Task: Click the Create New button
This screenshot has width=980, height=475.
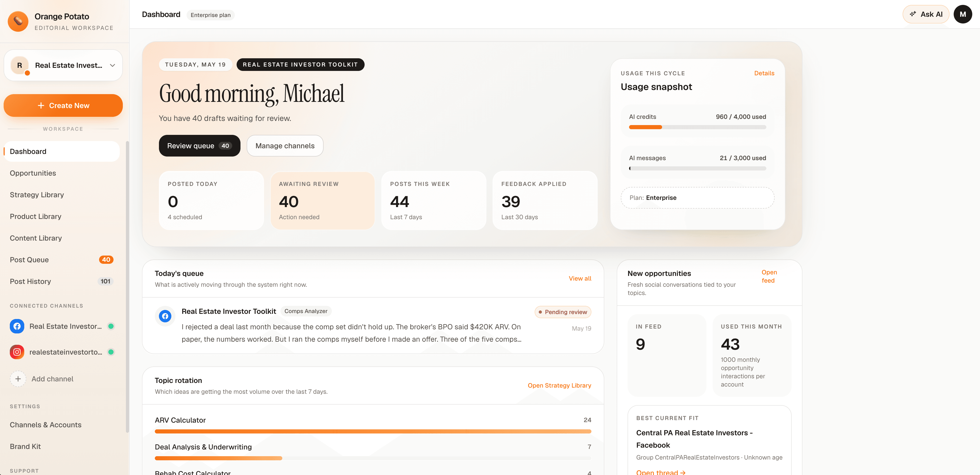Action: click(63, 105)
